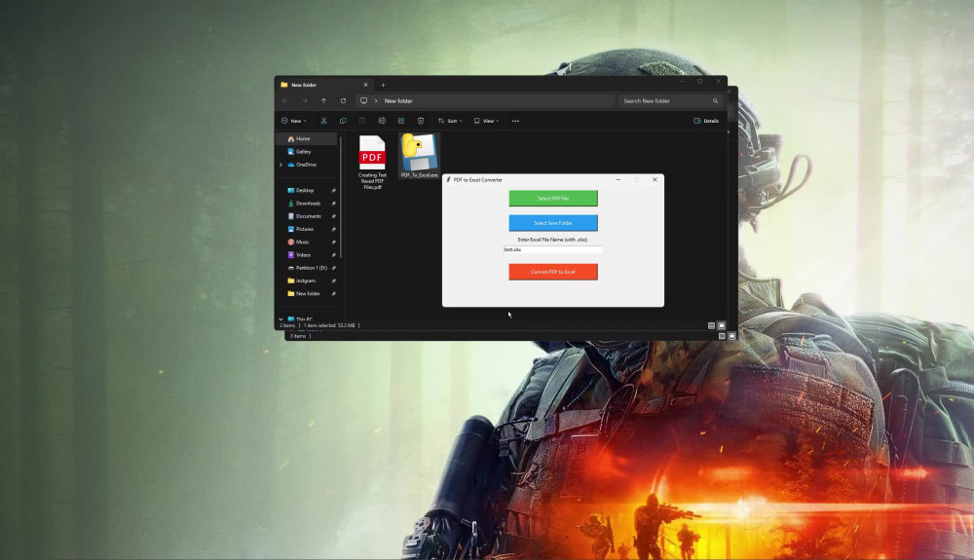Switch to large thumbnails view in status bar
The height and width of the screenshot is (560, 974).
(721, 325)
